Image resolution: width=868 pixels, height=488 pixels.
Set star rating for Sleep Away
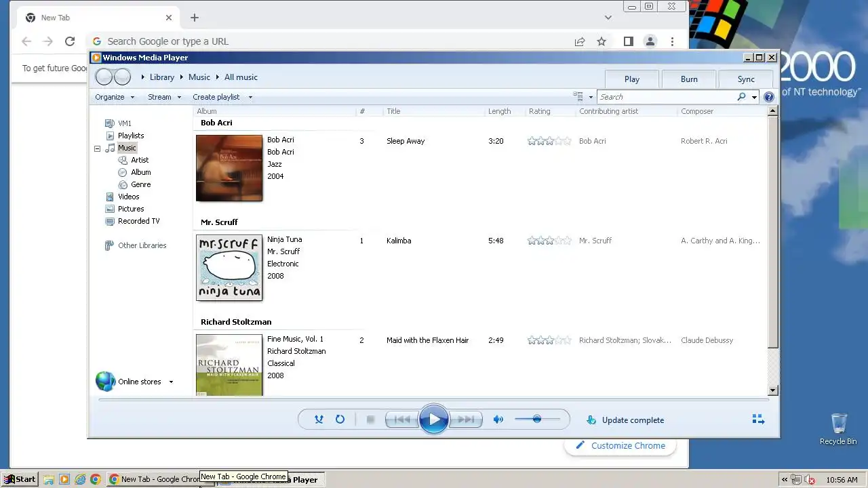point(549,141)
